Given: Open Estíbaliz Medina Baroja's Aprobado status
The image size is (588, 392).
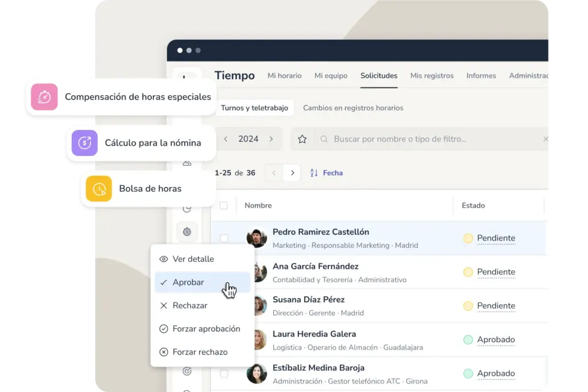Looking at the screenshot, I should coord(496,373).
